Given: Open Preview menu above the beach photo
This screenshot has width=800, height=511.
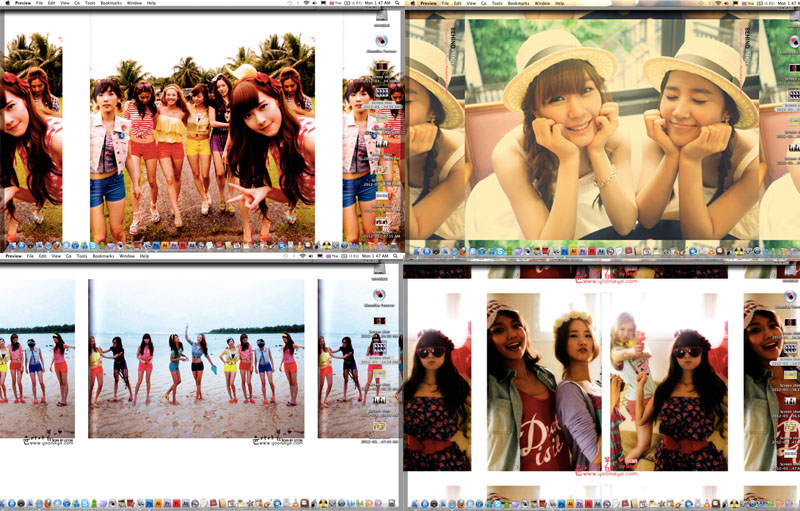Looking at the screenshot, I should point(14,256).
